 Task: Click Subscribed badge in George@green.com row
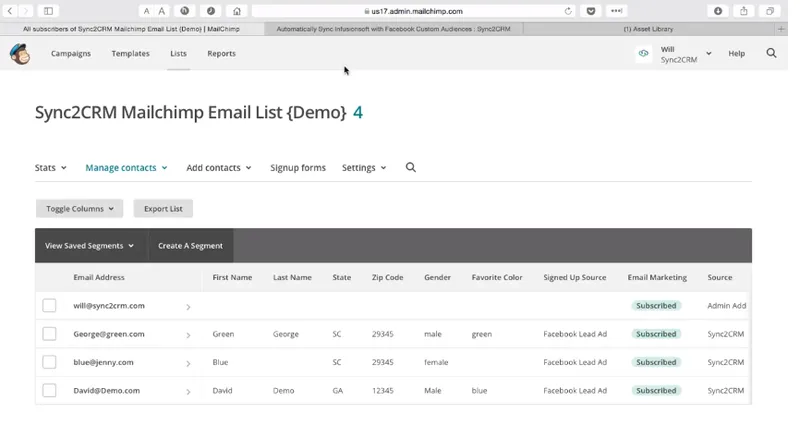(x=656, y=334)
